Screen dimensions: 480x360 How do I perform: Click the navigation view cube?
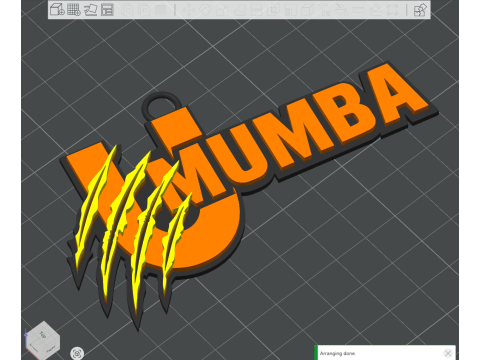click(43, 341)
